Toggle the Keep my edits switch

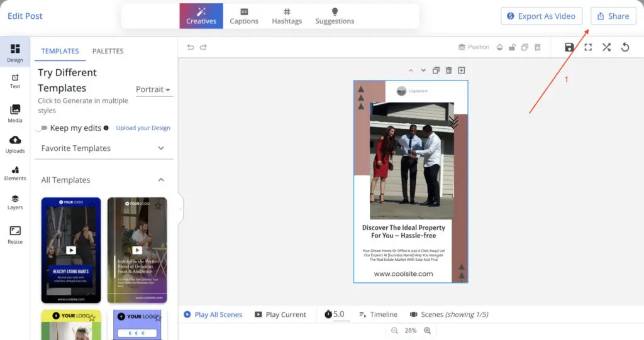[42, 128]
